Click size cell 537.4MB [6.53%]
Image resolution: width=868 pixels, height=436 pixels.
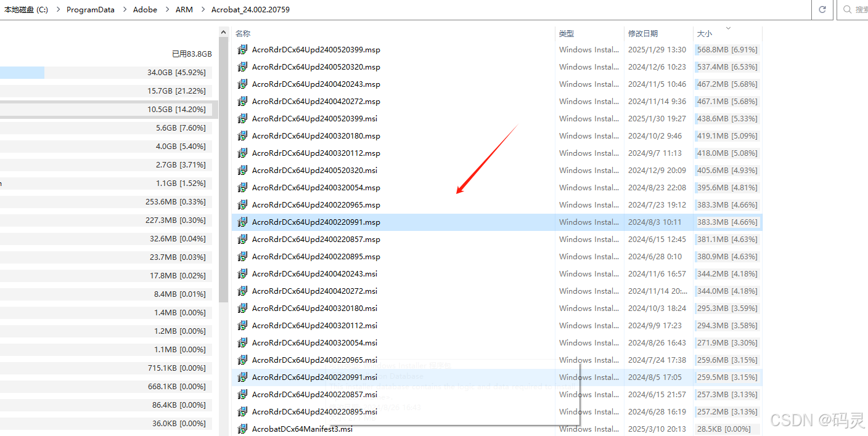[727, 67]
